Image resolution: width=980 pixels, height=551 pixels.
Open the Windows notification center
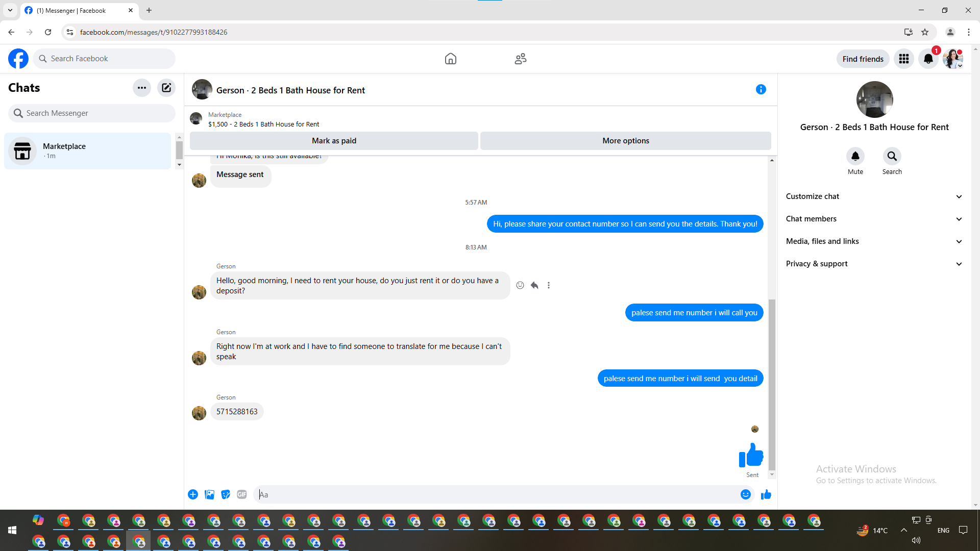click(x=963, y=531)
